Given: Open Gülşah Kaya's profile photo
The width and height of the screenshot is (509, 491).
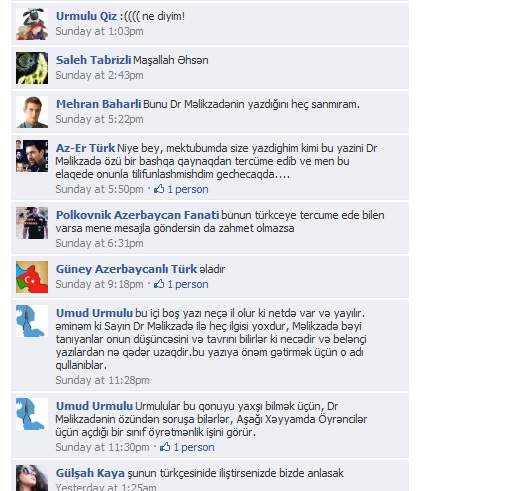Looking at the screenshot, I should tap(32, 478).
